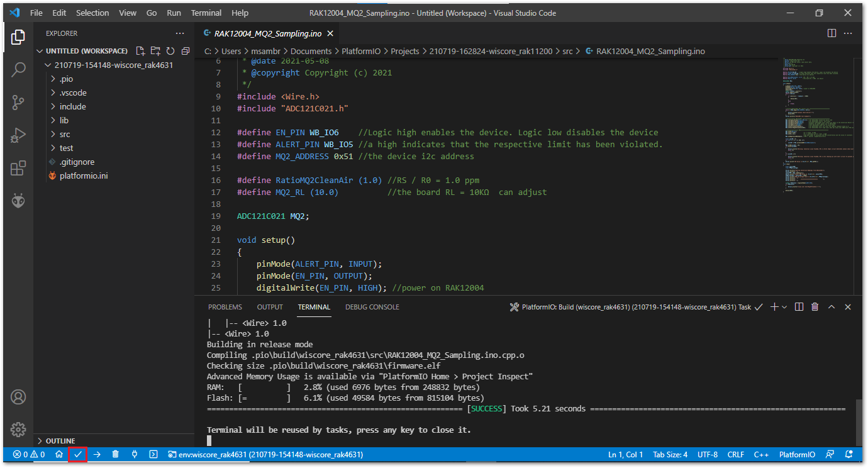Viewport: 868px width, 468px height.
Task: Open the Help menu
Action: pos(240,13)
